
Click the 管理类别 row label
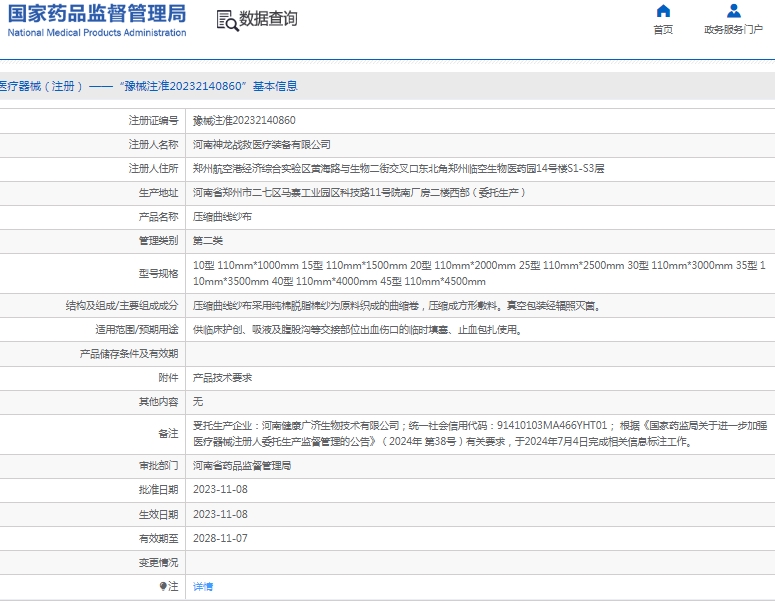coord(158,241)
